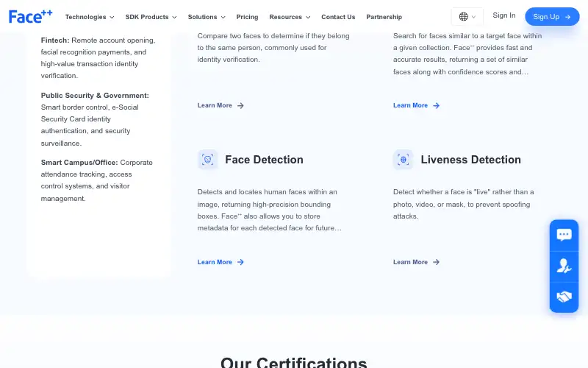Select the Fintech use case text

[x=98, y=58]
